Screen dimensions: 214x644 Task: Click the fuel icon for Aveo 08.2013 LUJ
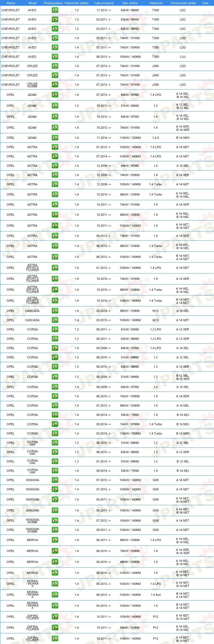pos(55,57)
